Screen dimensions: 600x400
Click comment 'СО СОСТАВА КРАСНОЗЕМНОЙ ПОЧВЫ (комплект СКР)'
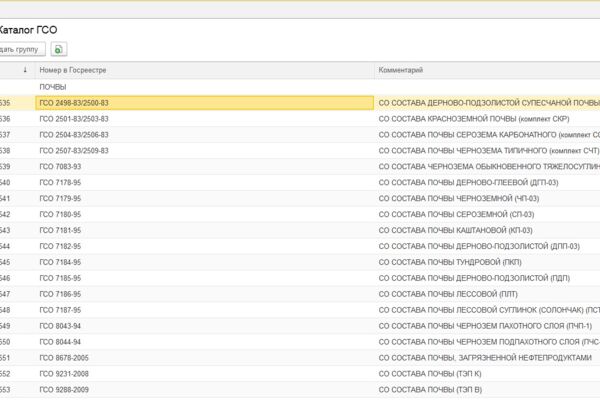[474, 119]
